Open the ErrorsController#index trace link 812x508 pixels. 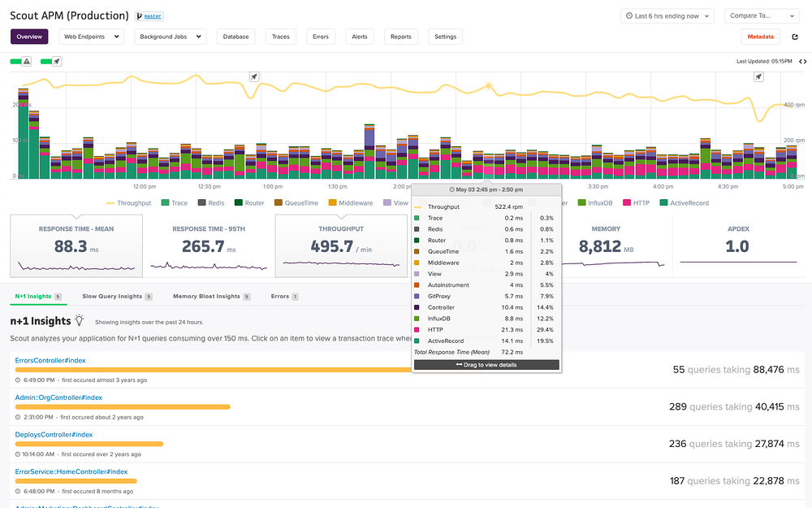[x=50, y=360]
